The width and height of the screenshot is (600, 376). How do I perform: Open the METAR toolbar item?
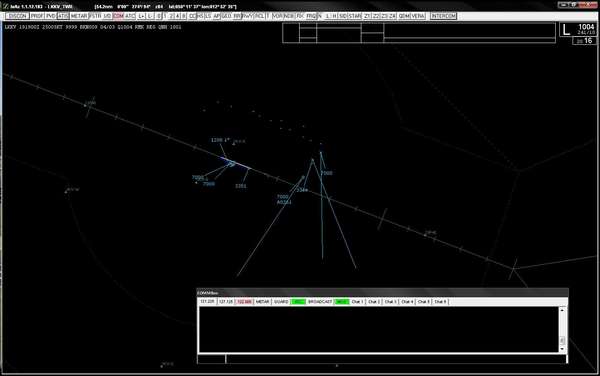[79, 16]
